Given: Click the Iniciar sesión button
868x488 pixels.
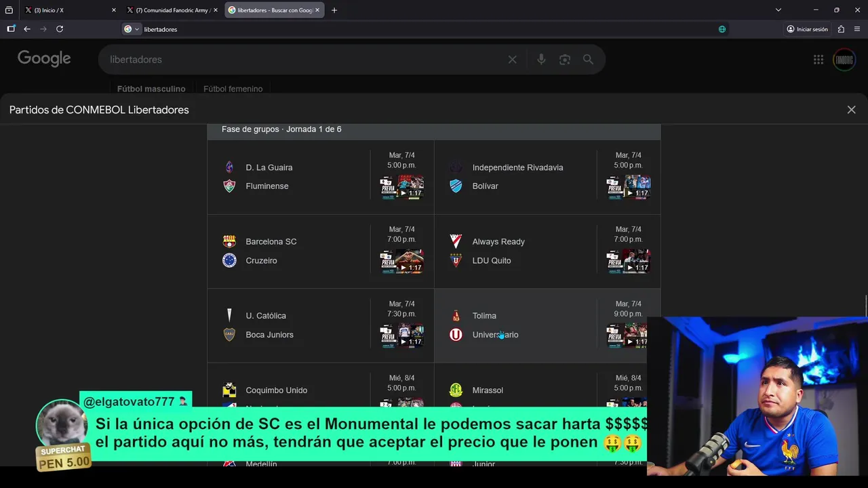Looking at the screenshot, I should tap(807, 29).
